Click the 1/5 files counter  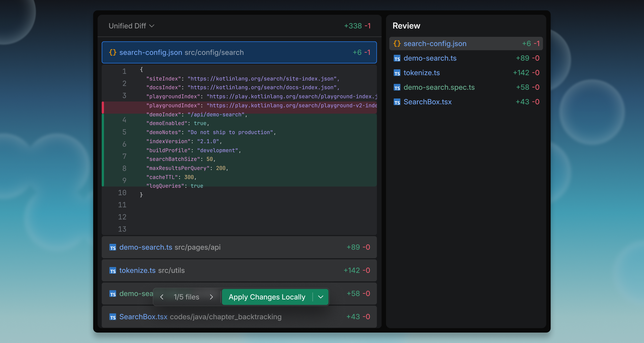(x=186, y=297)
